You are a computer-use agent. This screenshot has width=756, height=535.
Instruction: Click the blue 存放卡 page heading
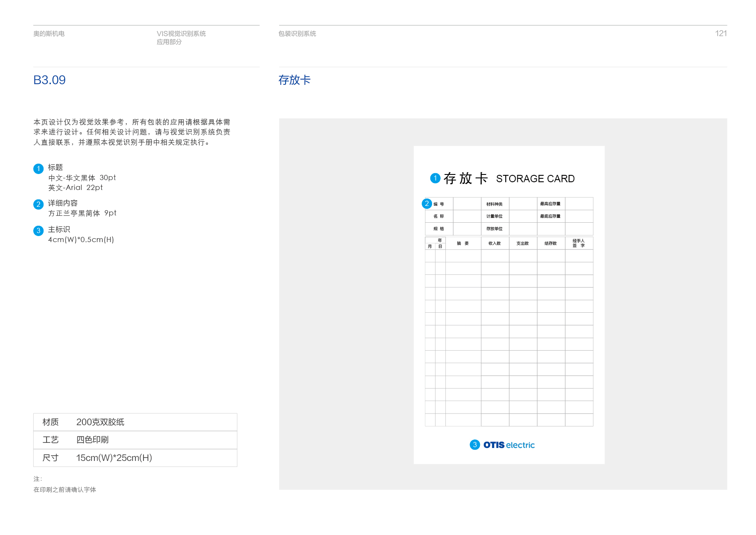point(294,80)
